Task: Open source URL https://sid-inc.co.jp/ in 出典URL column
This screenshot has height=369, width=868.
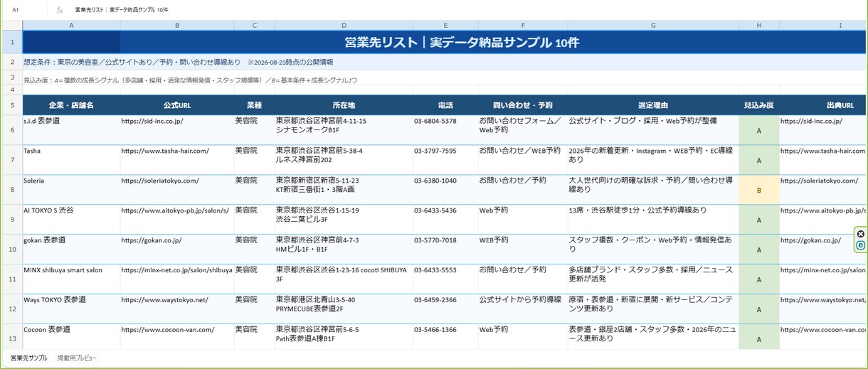Action: [812, 121]
